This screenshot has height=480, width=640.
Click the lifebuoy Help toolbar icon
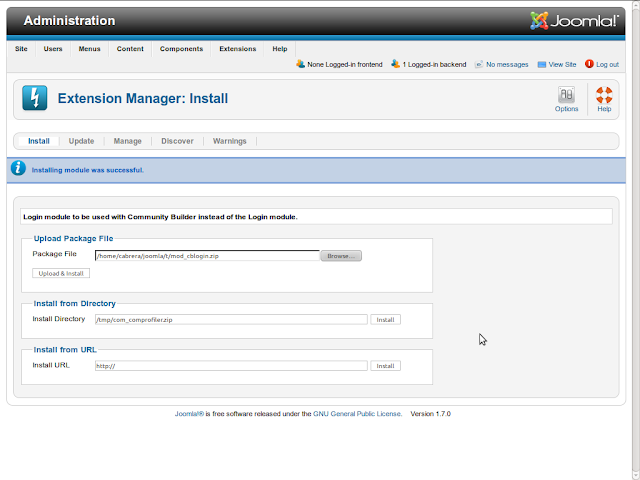[604, 95]
